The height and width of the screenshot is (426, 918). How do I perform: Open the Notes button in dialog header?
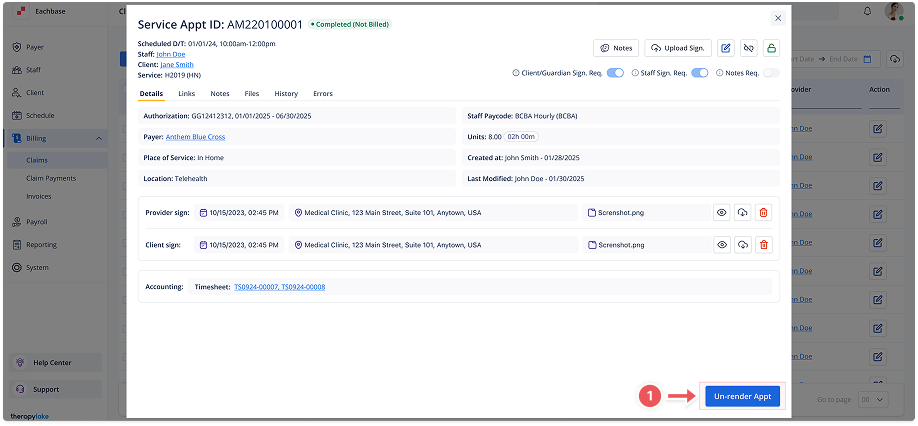[616, 48]
